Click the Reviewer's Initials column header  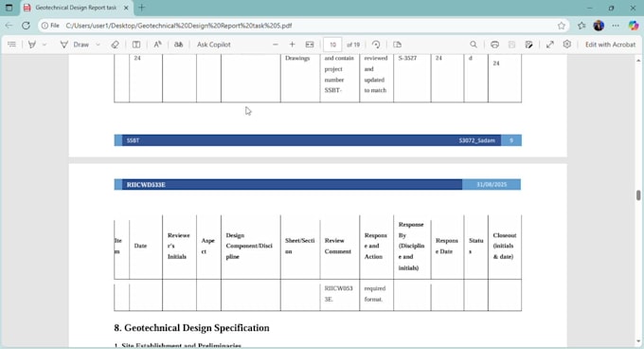[179, 246]
